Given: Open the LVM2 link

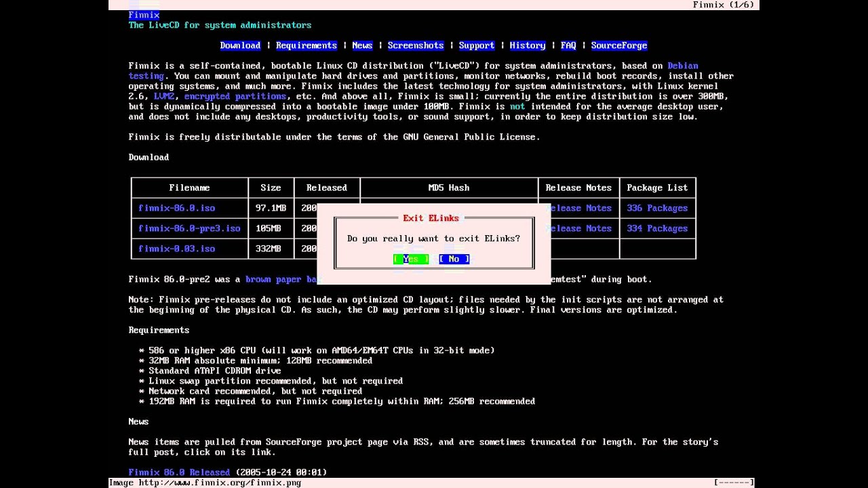Looking at the screenshot, I should click(x=164, y=96).
